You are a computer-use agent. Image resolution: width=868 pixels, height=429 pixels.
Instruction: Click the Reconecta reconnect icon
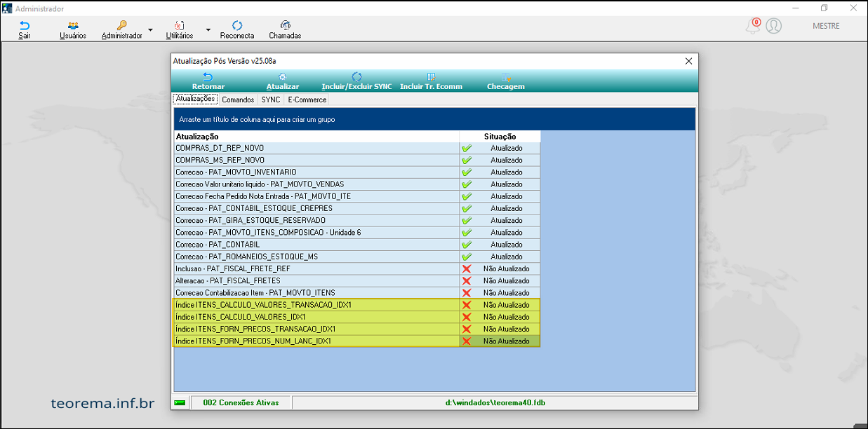[x=236, y=26]
